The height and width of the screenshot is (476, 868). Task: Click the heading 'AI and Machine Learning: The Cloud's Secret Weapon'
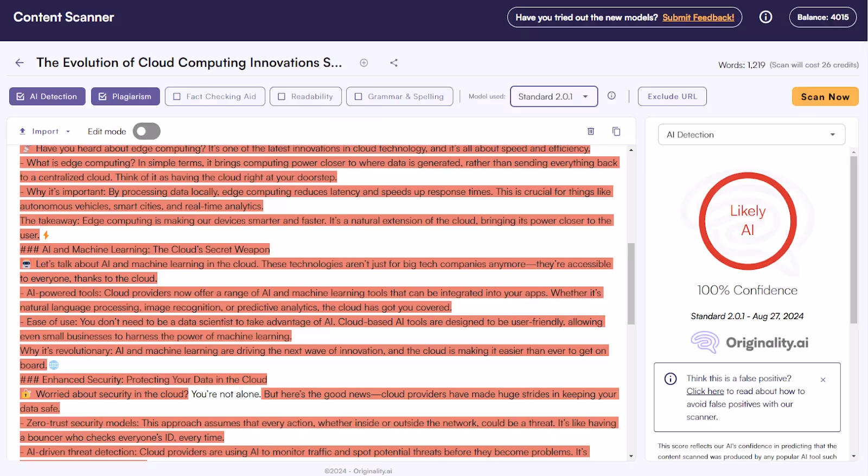[x=145, y=250]
